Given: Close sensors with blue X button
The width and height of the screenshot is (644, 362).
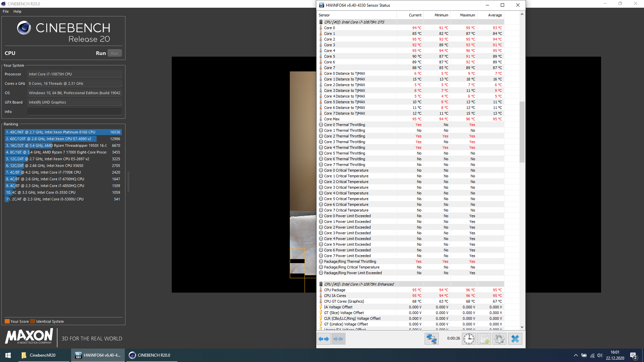Looking at the screenshot, I should [515, 339].
